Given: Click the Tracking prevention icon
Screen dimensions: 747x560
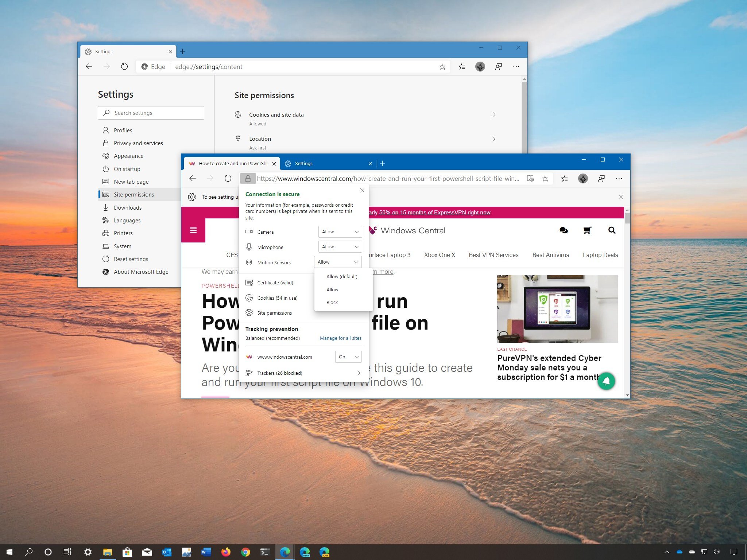Looking at the screenshot, I should tap(249, 372).
